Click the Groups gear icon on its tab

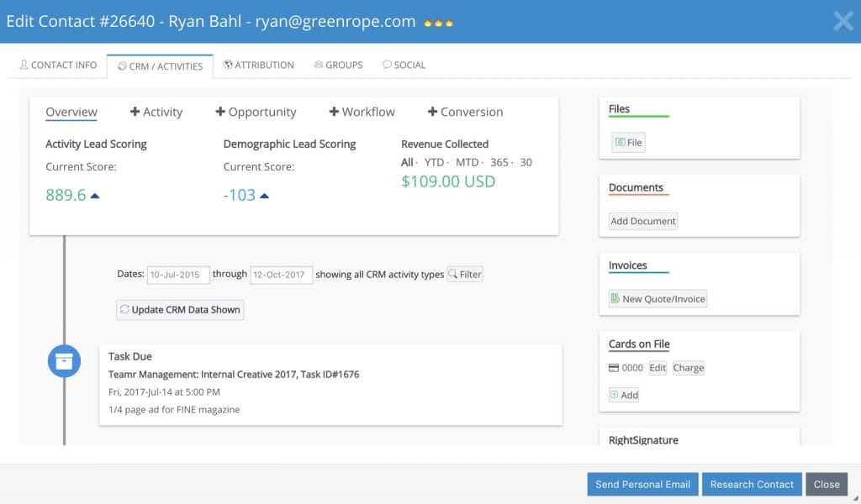tap(318, 64)
